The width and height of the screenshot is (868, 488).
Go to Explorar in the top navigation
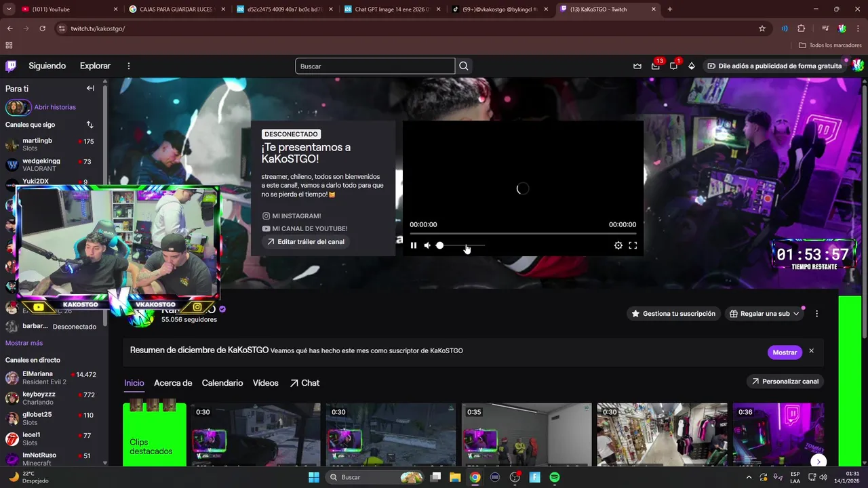95,66
